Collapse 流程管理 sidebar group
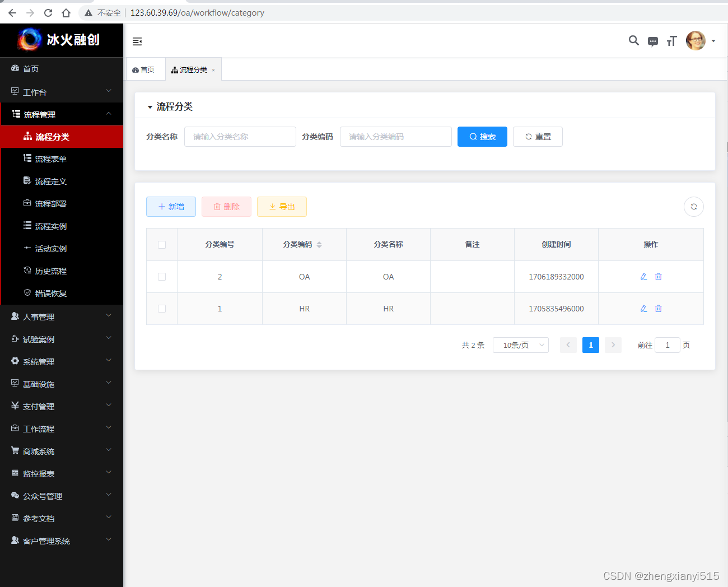This screenshot has width=728, height=587. [62, 114]
